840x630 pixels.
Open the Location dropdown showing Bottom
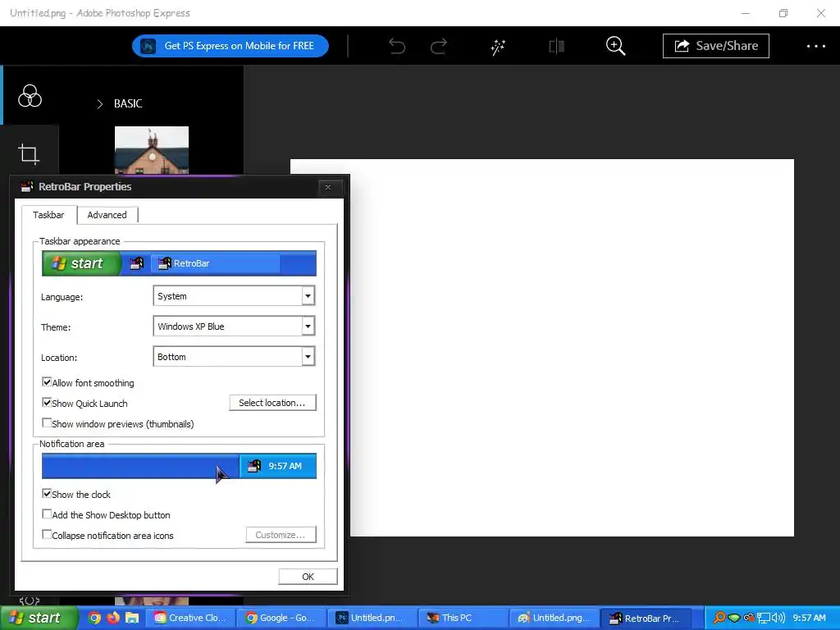point(234,357)
